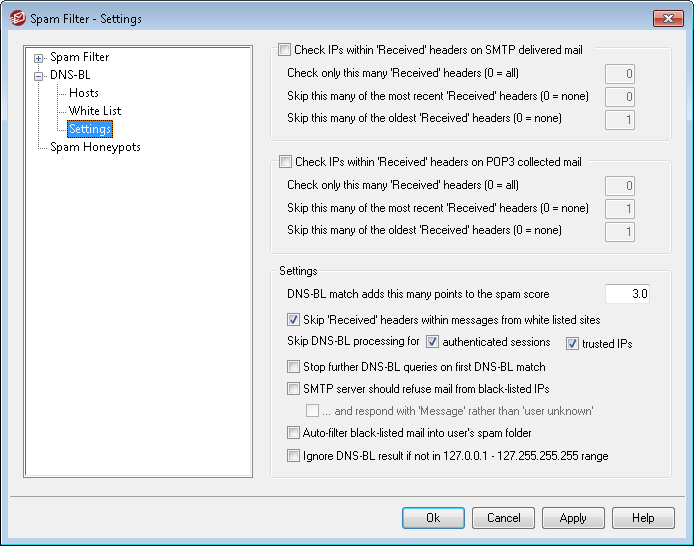The image size is (694, 546).
Task: Close the Spam Filter settings dialog
Action: 668,18
